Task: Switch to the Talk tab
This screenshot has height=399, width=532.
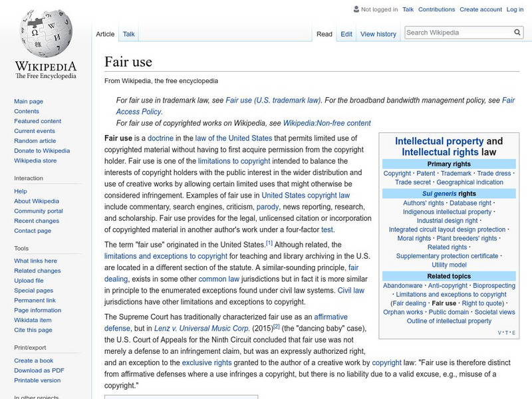Action: click(128, 34)
